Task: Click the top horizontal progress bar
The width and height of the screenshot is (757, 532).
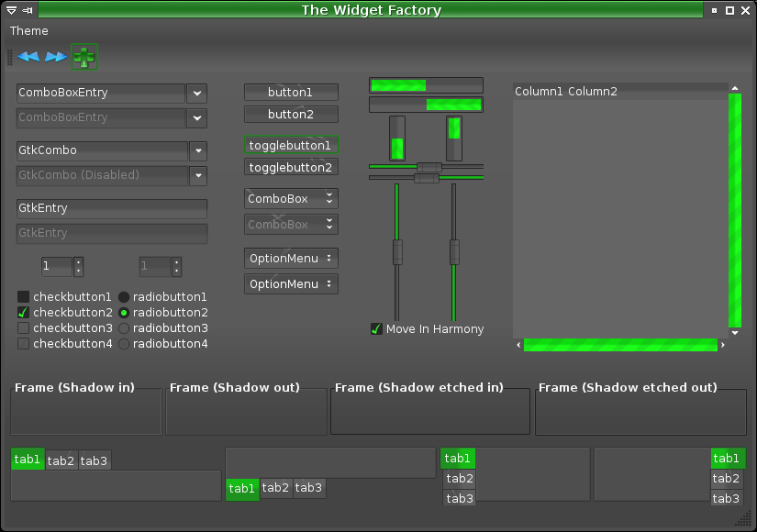Action: pyautogui.click(x=427, y=85)
